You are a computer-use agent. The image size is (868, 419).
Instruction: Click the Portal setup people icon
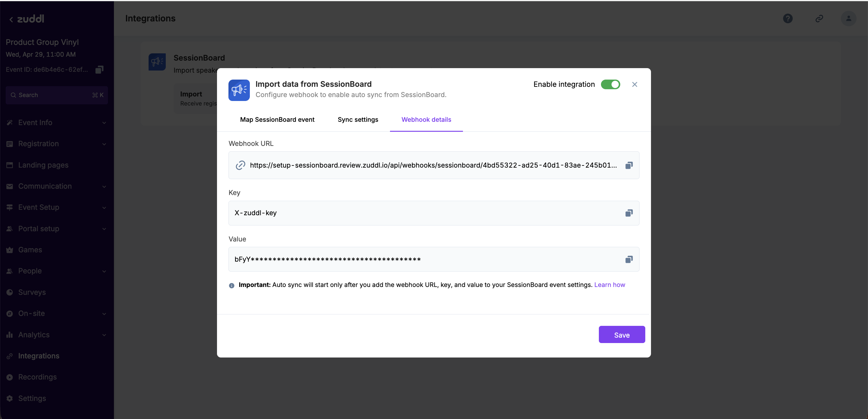click(x=9, y=228)
